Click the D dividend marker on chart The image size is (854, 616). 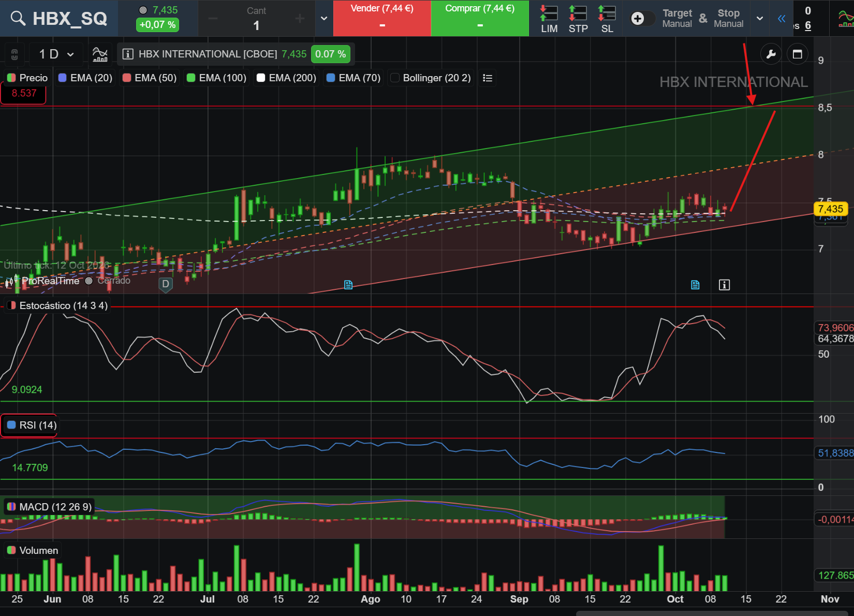point(166,284)
